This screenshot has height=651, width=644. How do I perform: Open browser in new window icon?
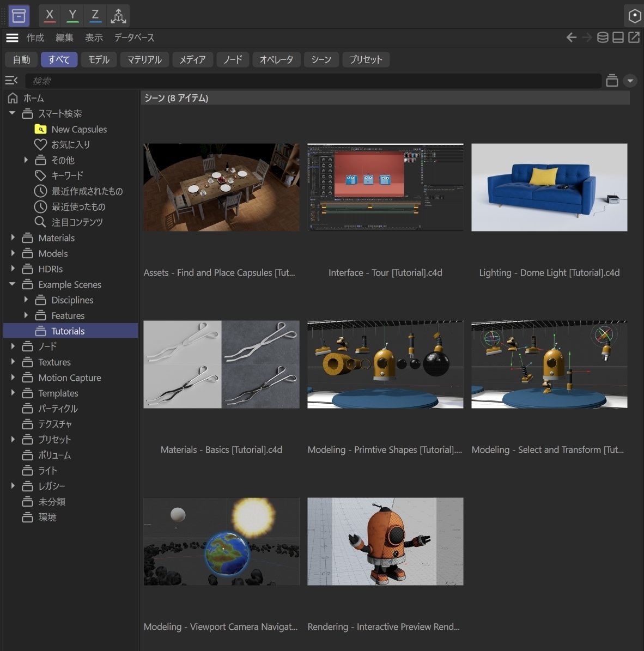pyautogui.click(x=634, y=38)
